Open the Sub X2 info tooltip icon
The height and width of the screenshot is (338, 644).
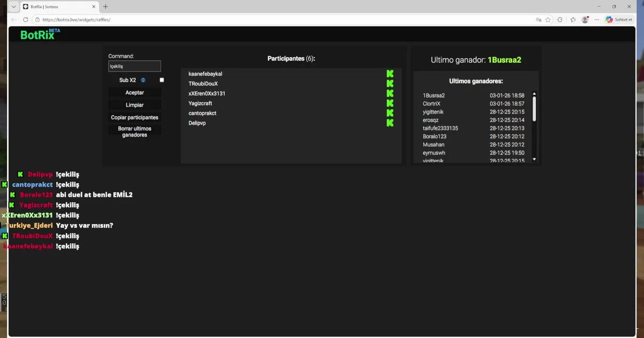click(143, 80)
